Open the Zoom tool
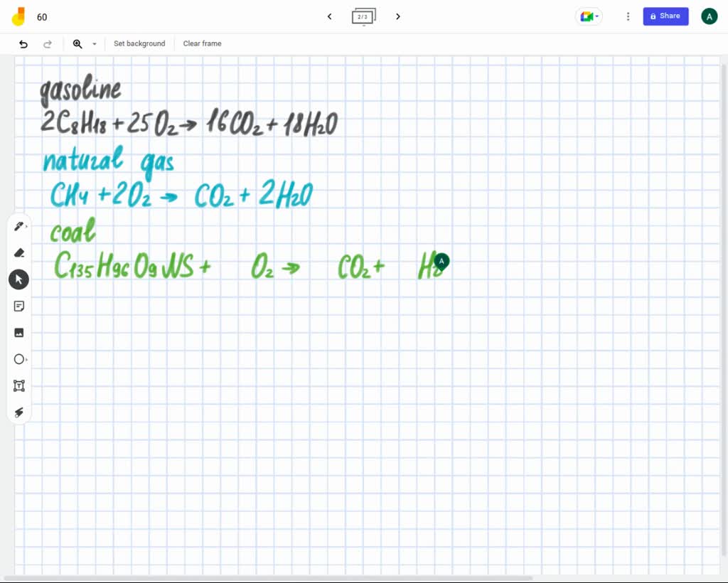 coord(77,43)
